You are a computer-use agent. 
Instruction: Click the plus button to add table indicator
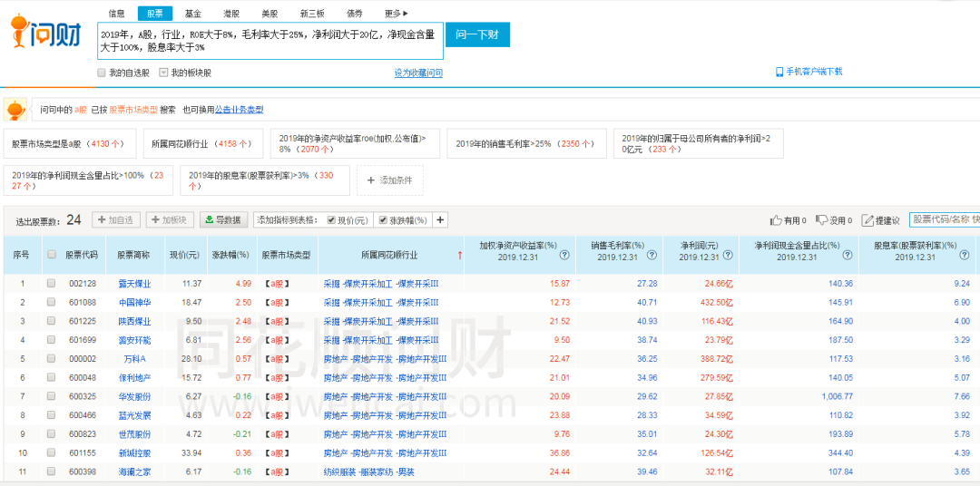click(440, 220)
